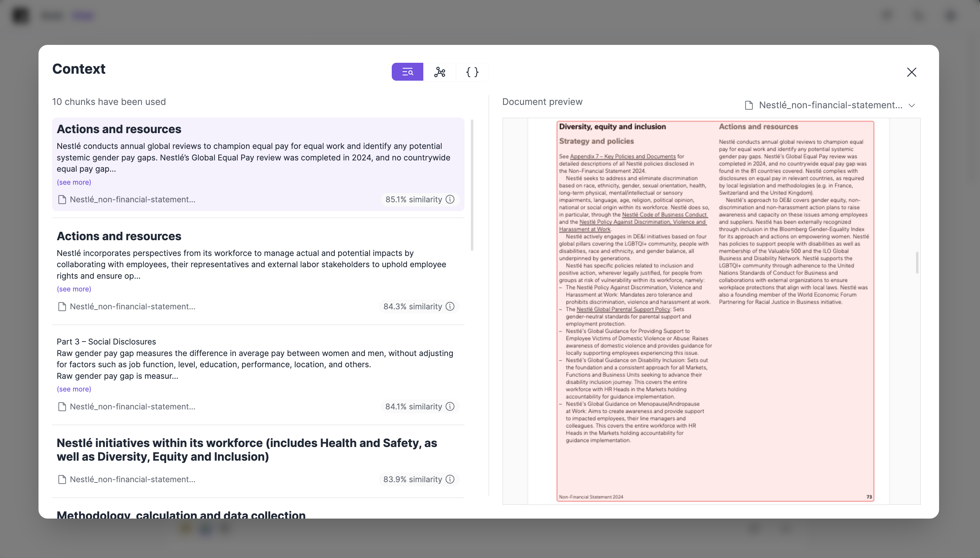Click info icon beside 84.1% similarity
This screenshot has height=558, width=980.
(450, 406)
